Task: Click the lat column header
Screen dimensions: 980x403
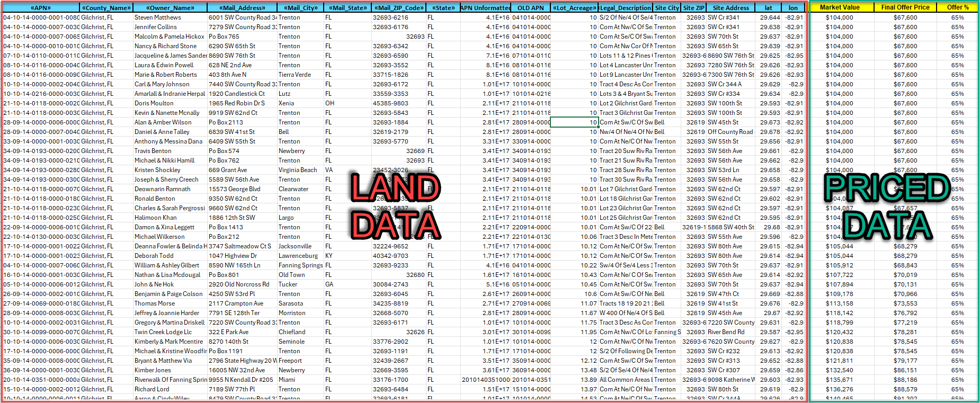Action: coord(769,8)
